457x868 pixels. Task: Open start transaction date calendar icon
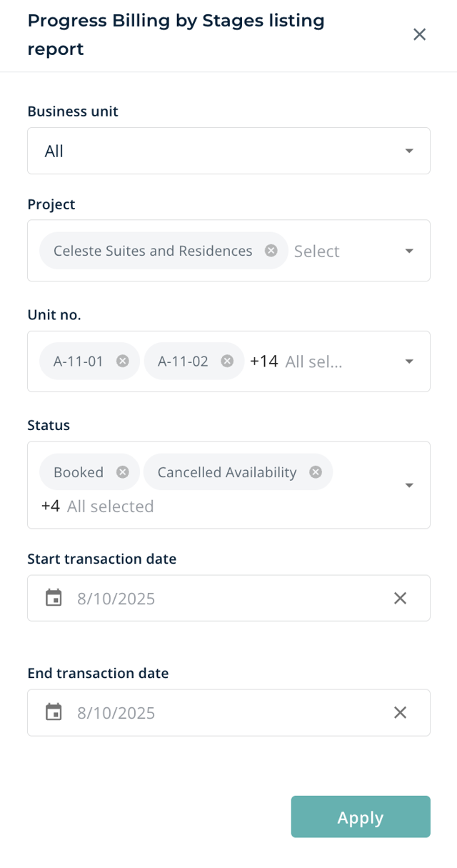(x=54, y=598)
